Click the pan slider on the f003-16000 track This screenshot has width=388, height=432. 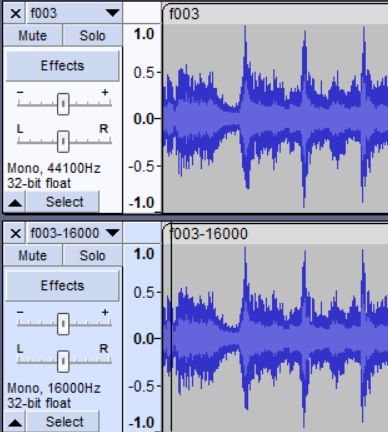[63, 361]
